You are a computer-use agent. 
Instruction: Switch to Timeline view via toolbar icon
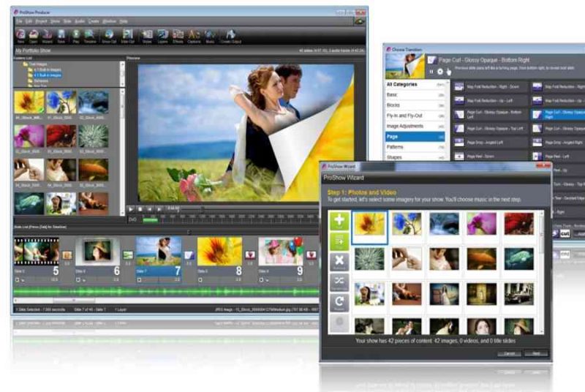89,35
